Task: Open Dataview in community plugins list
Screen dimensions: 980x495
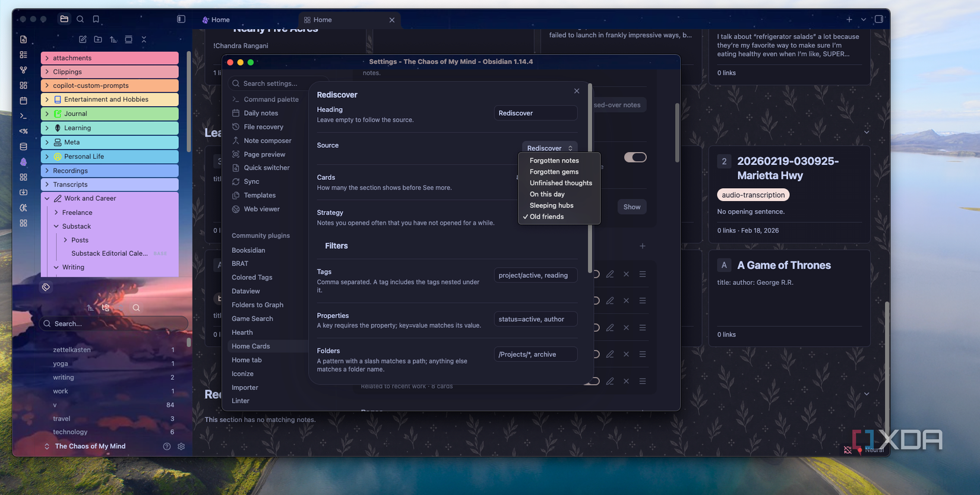Action: click(x=246, y=291)
